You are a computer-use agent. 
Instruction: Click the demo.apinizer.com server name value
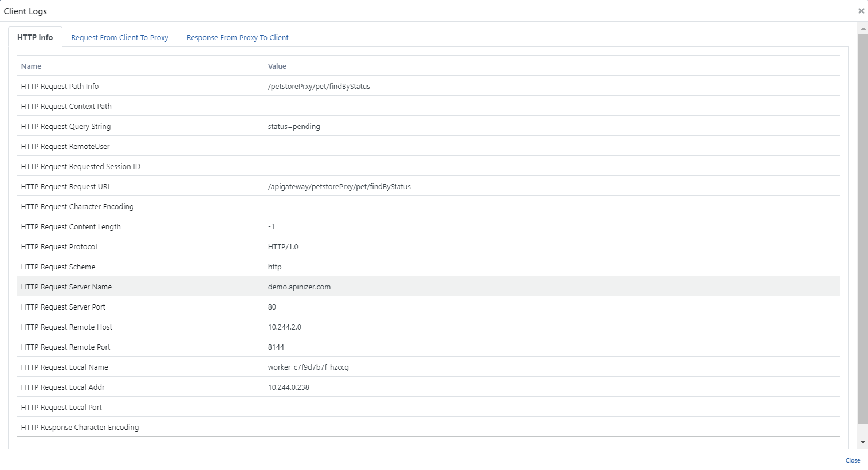tap(299, 287)
